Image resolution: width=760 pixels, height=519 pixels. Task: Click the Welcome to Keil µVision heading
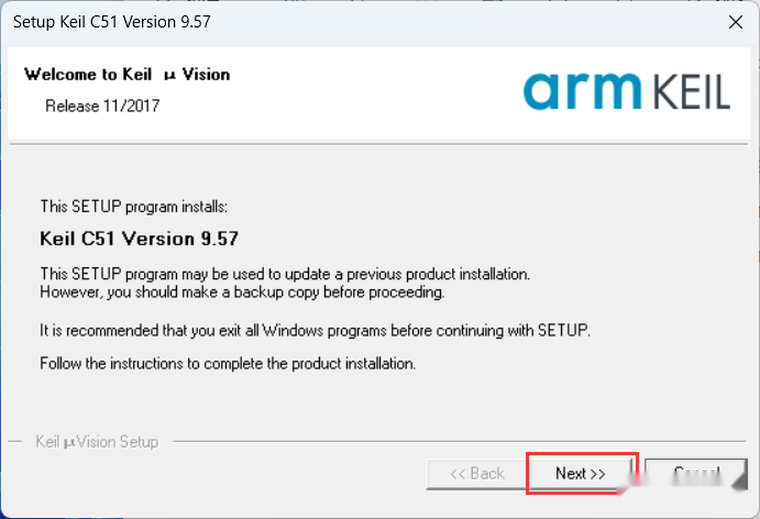[127, 74]
